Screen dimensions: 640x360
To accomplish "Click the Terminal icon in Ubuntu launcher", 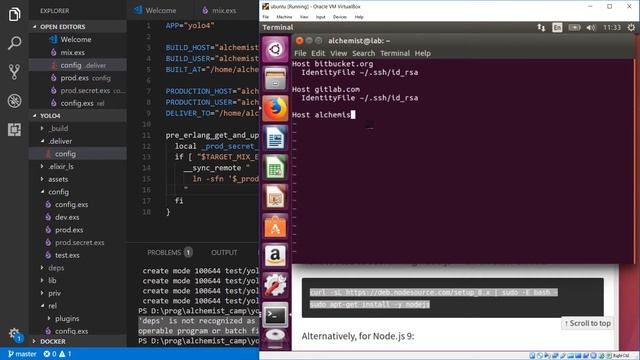I will click(x=275, y=314).
